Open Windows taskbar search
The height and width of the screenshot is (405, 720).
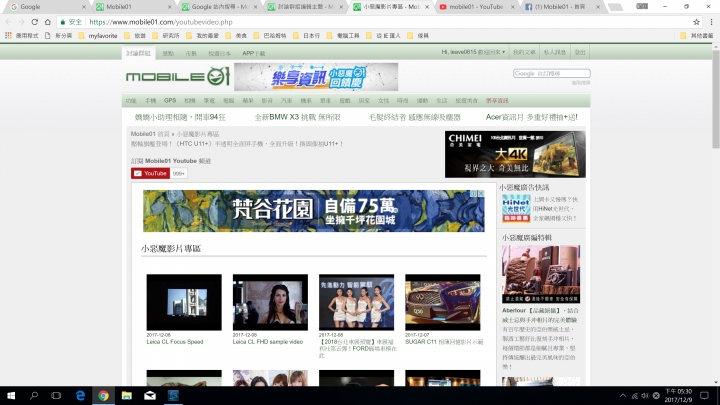click(x=34, y=395)
